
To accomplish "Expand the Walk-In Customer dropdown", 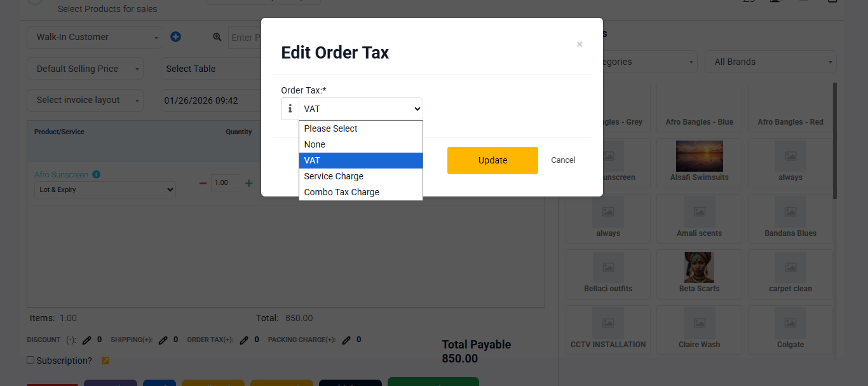I will point(95,37).
